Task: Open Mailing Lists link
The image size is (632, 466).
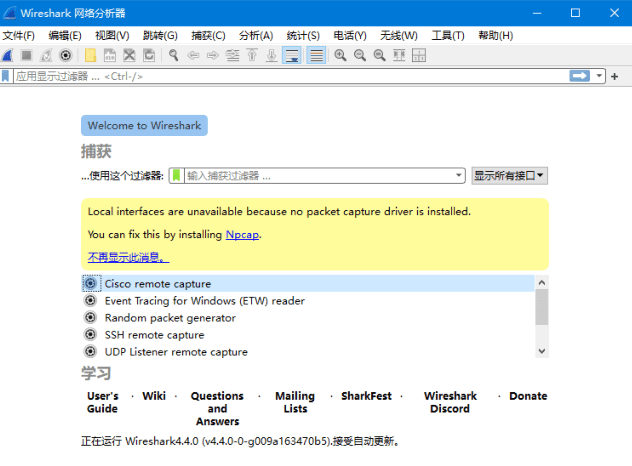Action: 295,402
